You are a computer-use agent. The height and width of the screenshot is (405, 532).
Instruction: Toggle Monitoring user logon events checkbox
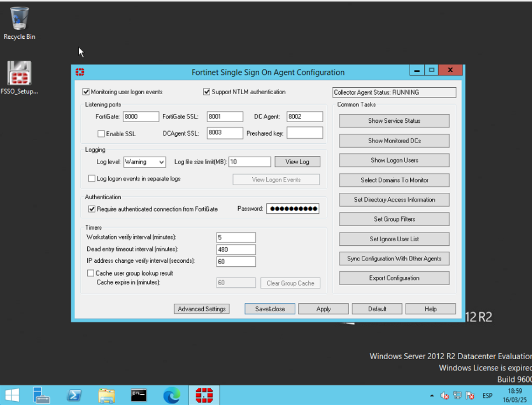86,92
